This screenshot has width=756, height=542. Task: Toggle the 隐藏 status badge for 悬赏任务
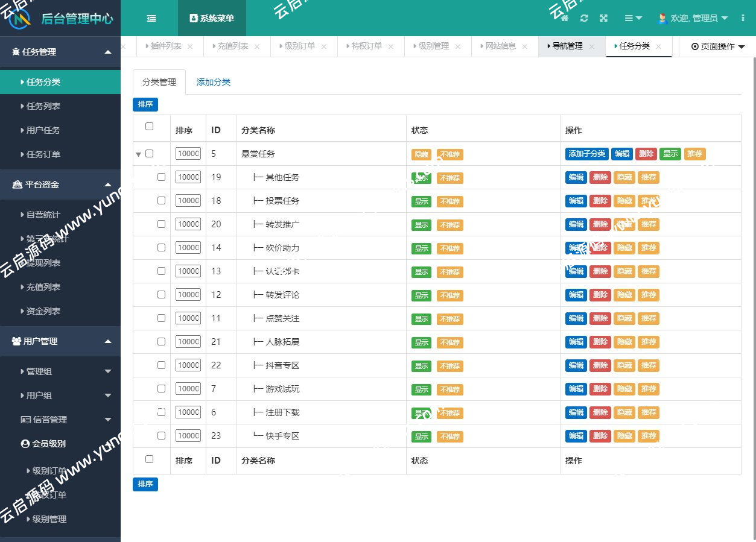point(421,154)
